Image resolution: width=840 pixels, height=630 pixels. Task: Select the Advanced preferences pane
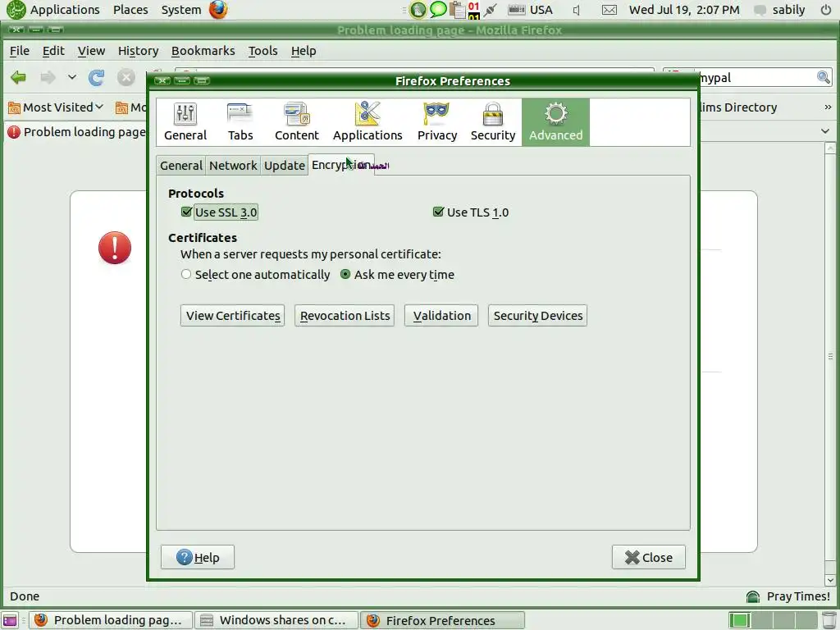tap(555, 122)
